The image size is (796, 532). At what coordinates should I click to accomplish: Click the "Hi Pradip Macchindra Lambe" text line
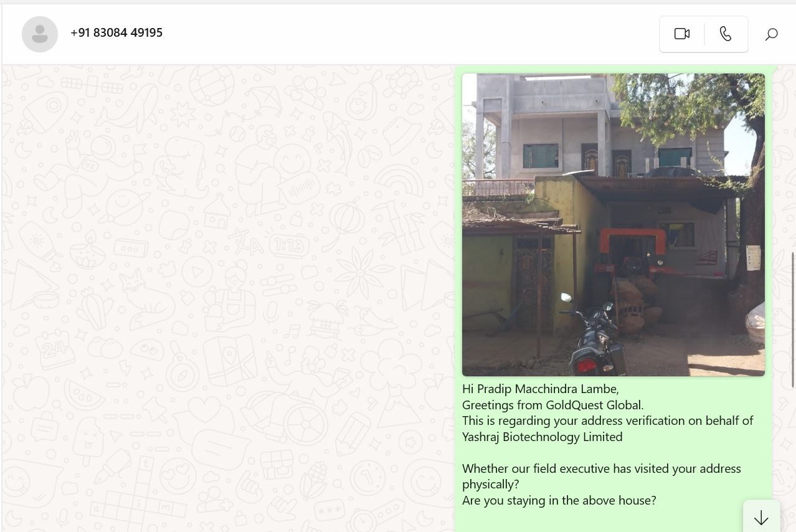541,389
